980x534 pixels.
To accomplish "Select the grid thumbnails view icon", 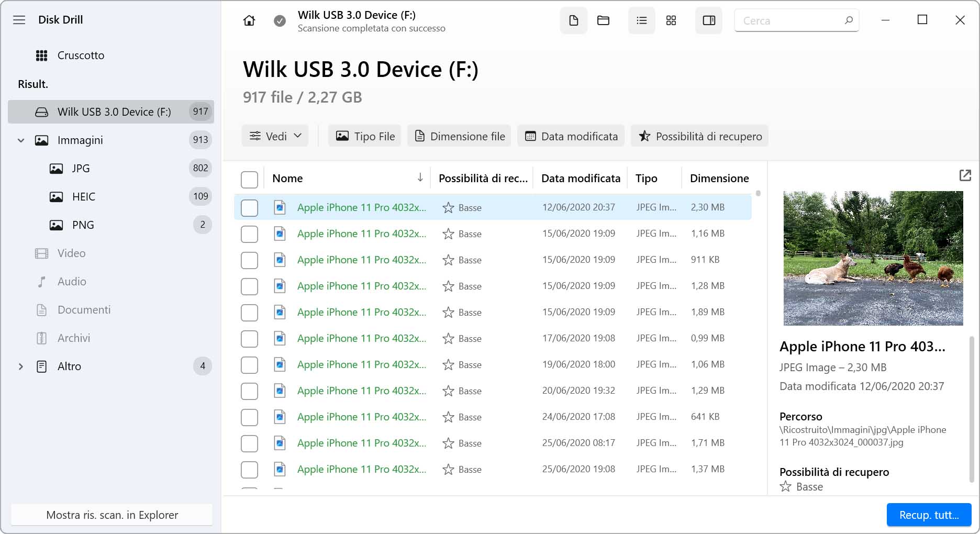I will click(671, 20).
